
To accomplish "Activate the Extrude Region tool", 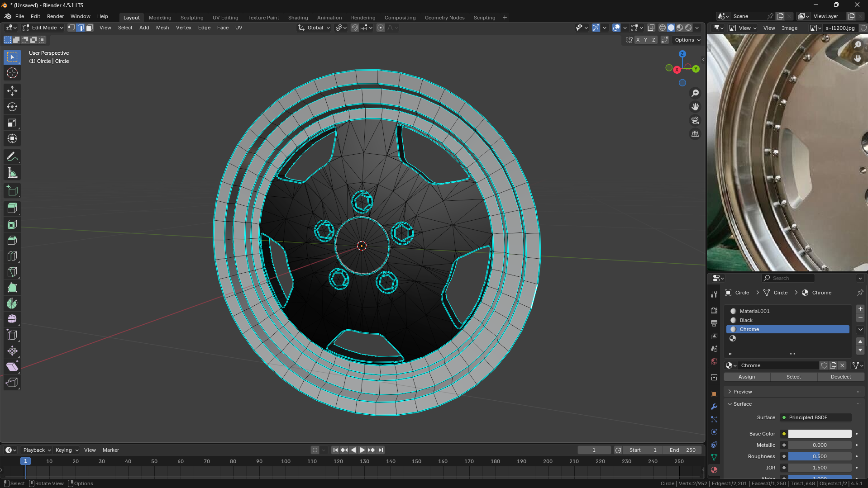I will (12, 208).
